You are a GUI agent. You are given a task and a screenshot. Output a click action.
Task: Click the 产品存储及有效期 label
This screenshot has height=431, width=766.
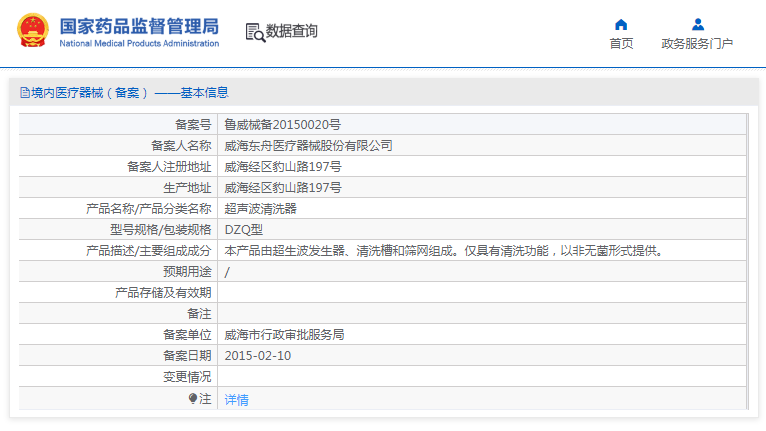(x=163, y=293)
